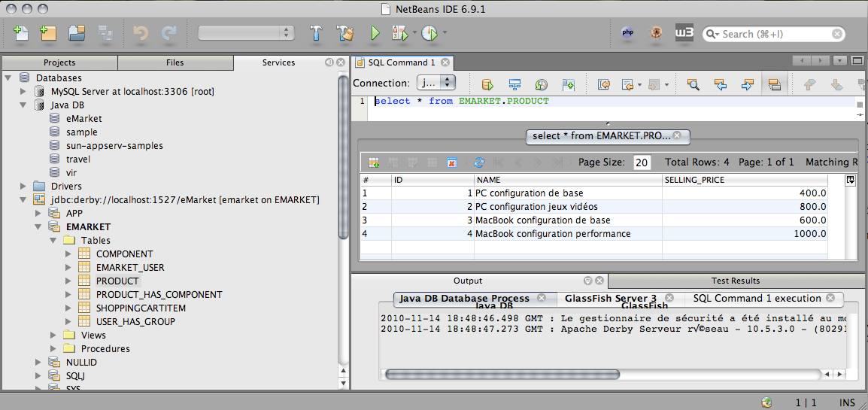The height and width of the screenshot is (410, 868).
Task: Expand the COMPONENT table node
Action: [68, 254]
